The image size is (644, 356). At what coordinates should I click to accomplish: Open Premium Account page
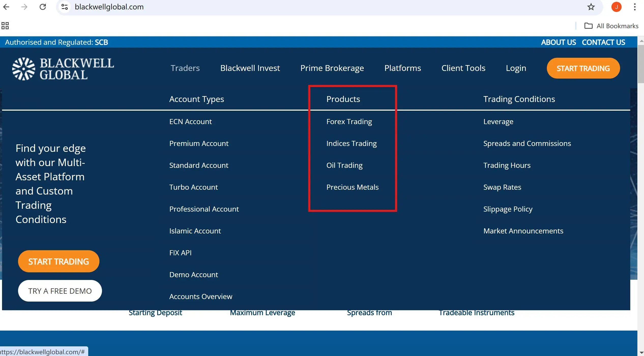pos(199,143)
